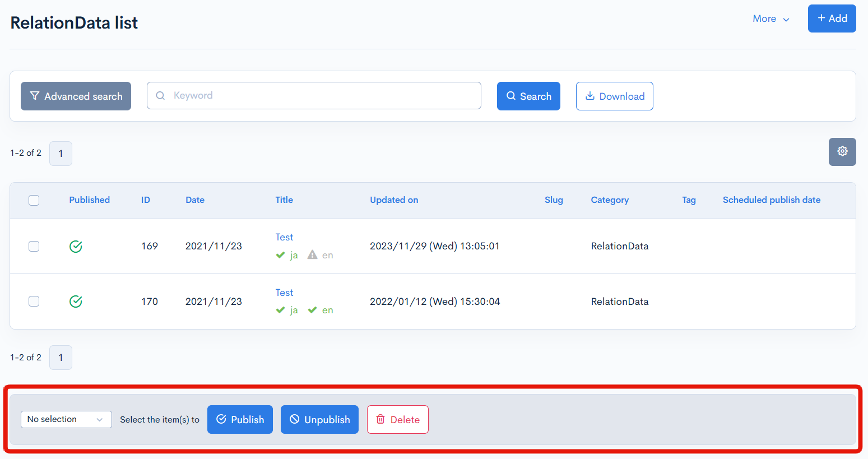Click the download icon on the Download button

pyautogui.click(x=590, y=96)
